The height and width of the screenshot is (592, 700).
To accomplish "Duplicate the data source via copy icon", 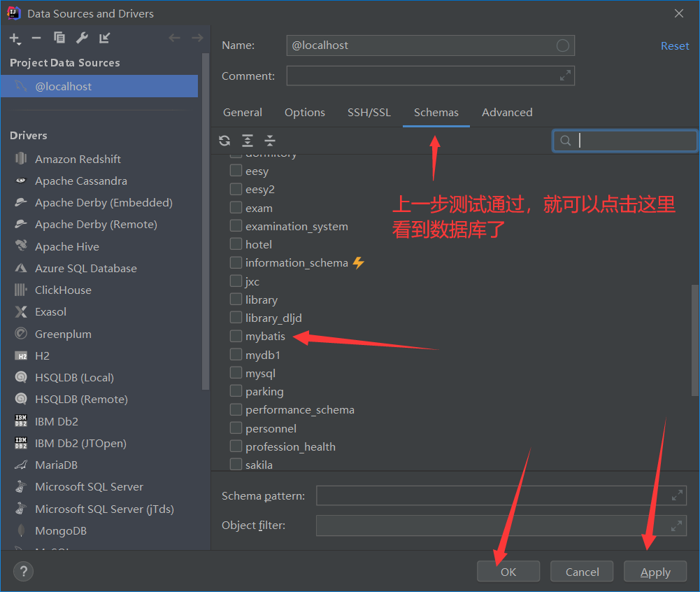I will [59, 38].
